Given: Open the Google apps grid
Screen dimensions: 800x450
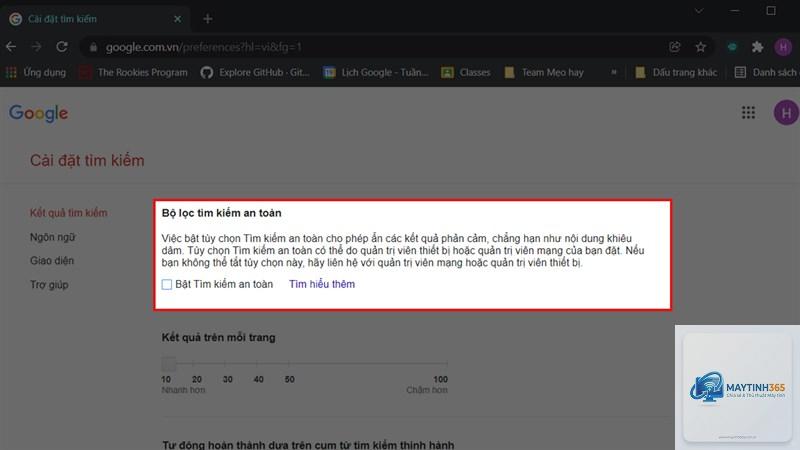Looking at the screenshot, I should coord(748,113).
